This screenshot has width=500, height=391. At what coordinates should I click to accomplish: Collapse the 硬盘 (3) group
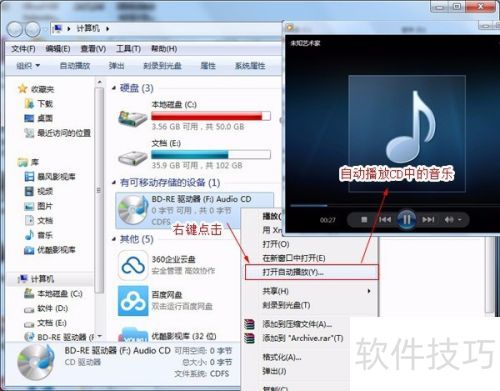click(114, 88)
